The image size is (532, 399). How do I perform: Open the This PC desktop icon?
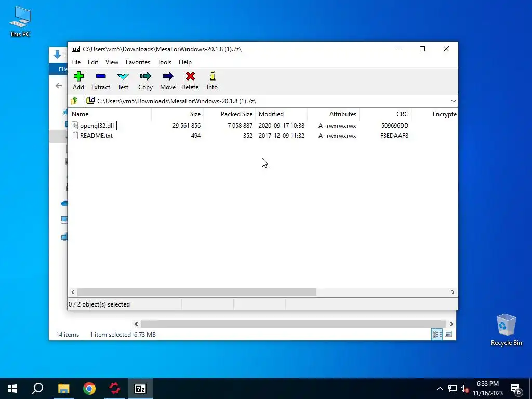tap(20, 22)
